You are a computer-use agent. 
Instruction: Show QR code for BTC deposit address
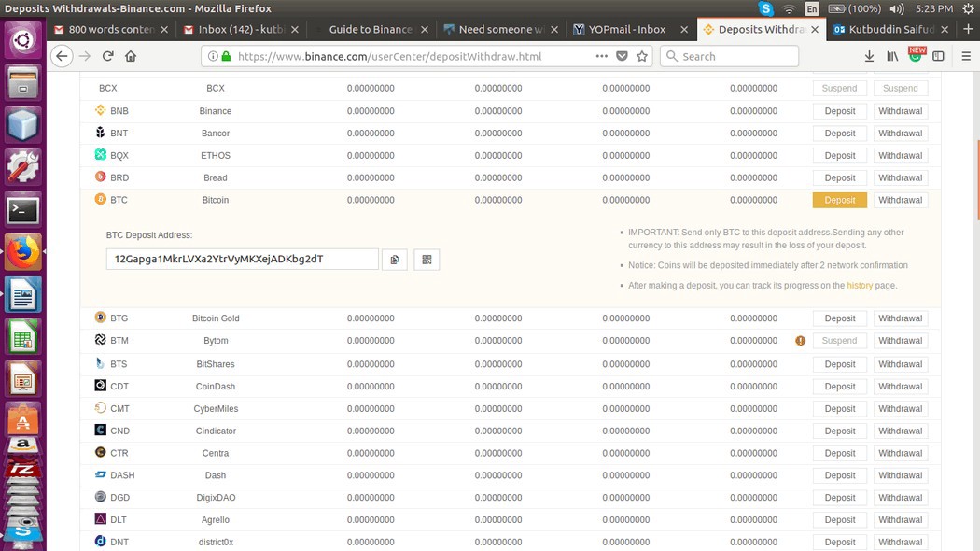coord(427,260)
